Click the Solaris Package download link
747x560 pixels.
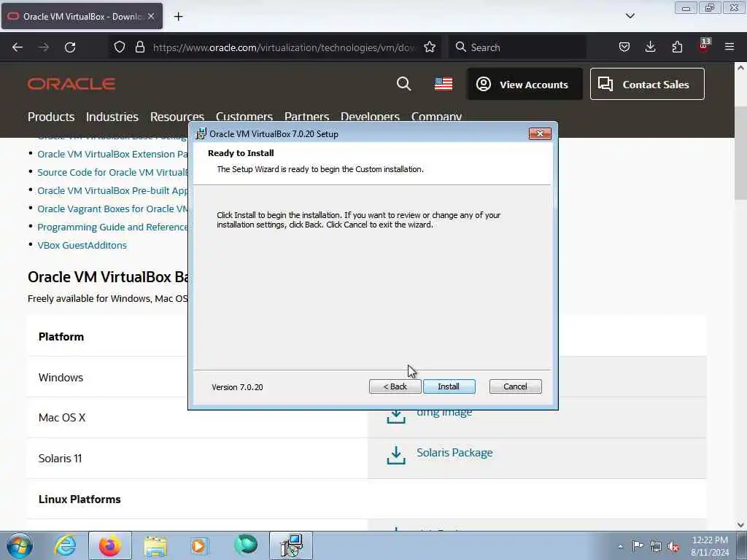pos(454,453)
